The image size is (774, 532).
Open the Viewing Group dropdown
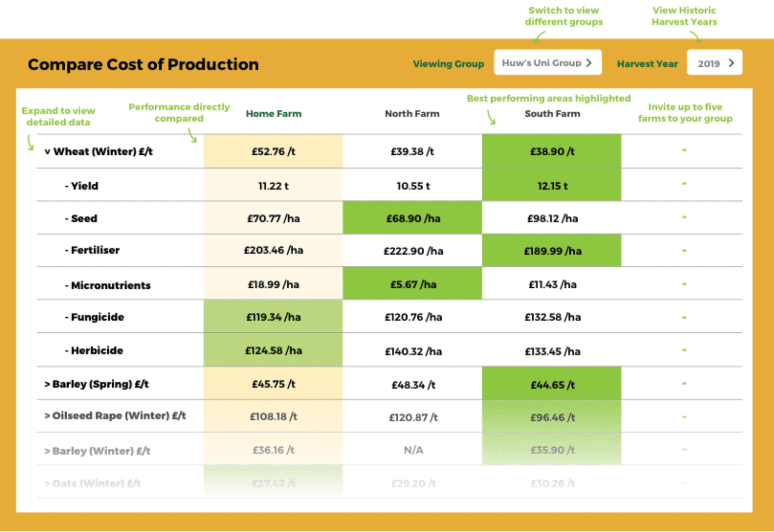point(548,62)
